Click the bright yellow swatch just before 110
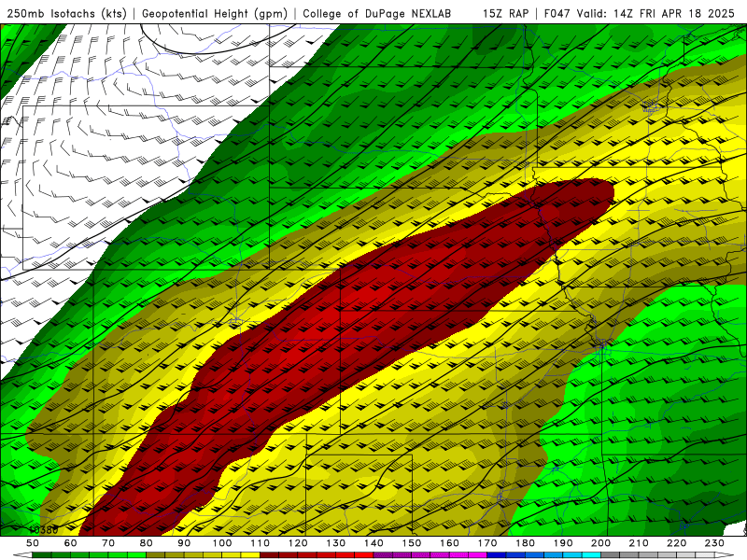 (250, 555)
